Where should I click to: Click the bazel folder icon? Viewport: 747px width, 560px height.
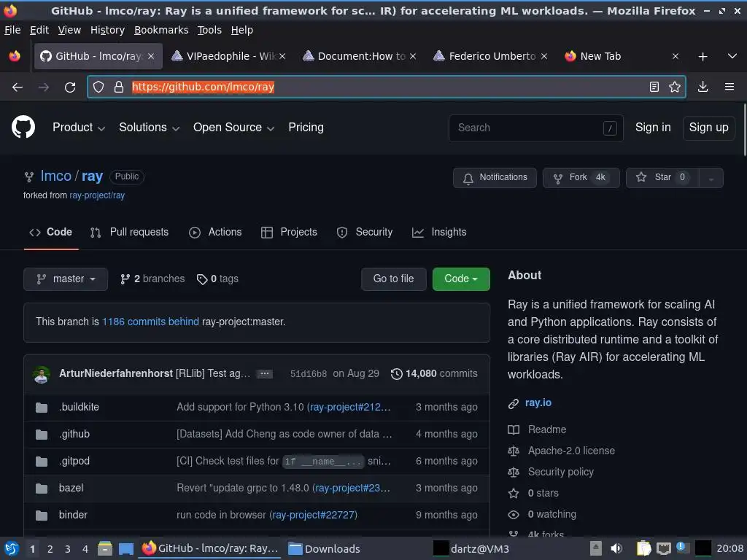click(x=42, y=489)
